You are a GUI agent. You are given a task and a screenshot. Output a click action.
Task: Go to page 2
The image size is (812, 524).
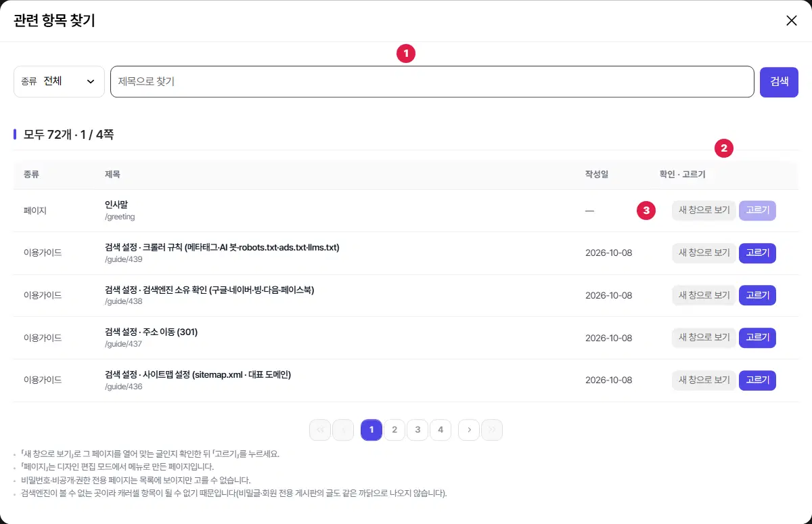click(394, 430)
